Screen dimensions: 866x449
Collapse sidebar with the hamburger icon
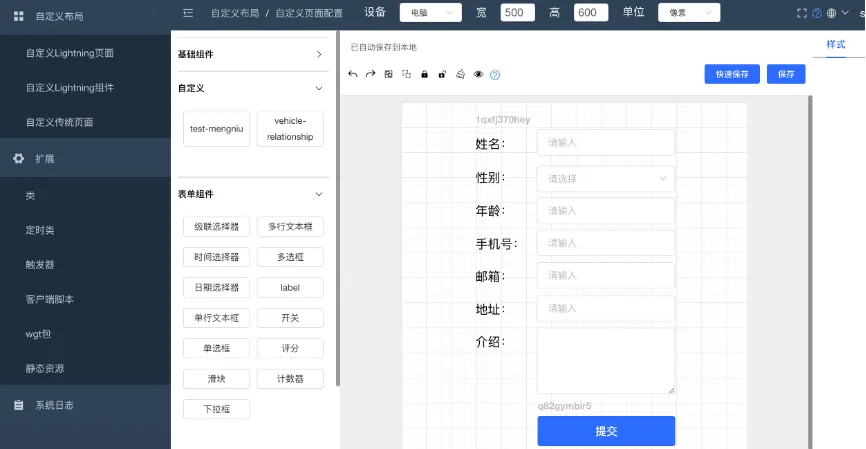tap(188, 13)
